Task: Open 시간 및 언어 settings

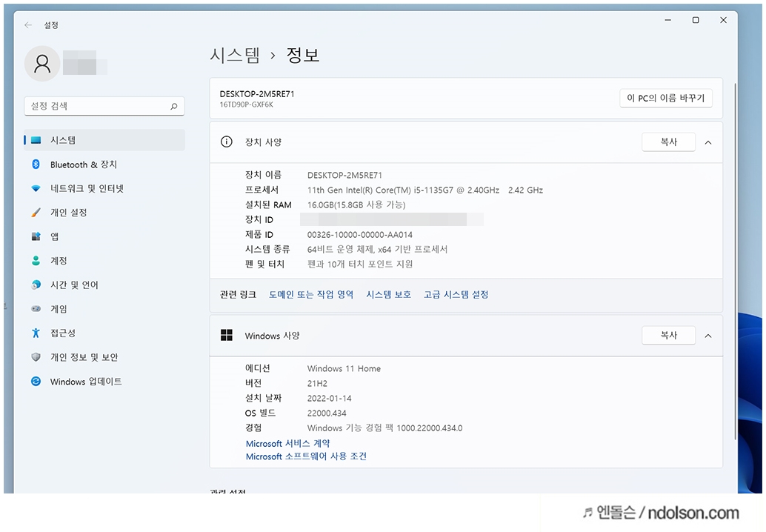Action: pos(104,285)
